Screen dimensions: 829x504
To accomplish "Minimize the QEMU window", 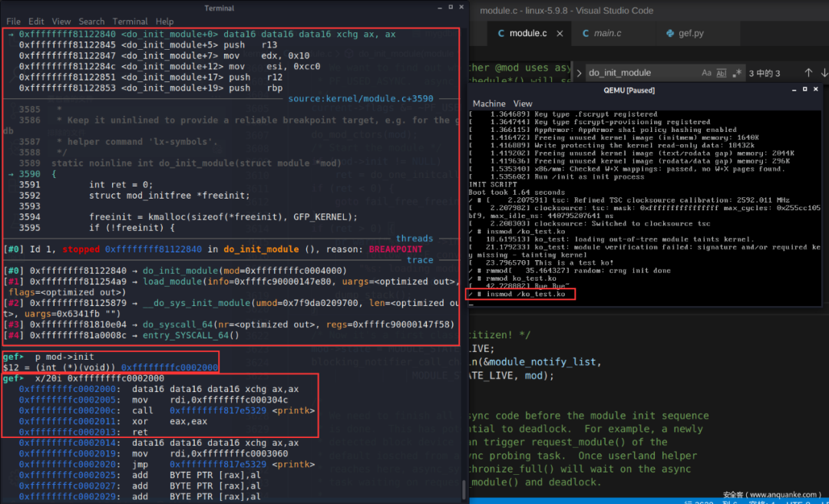I will 794,90.
